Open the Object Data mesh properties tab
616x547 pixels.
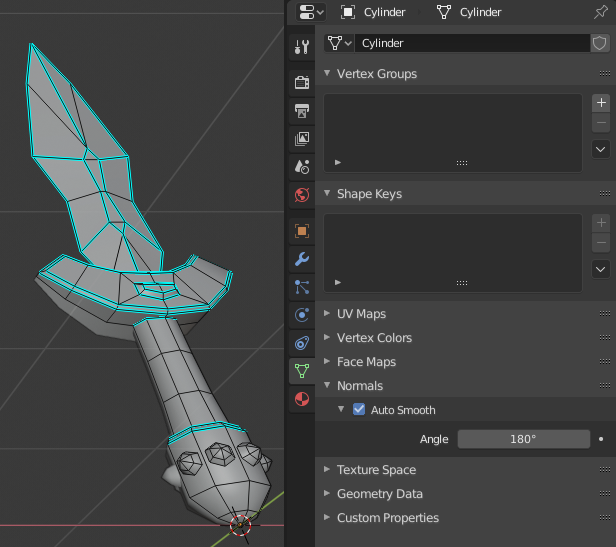pos(302,371)
